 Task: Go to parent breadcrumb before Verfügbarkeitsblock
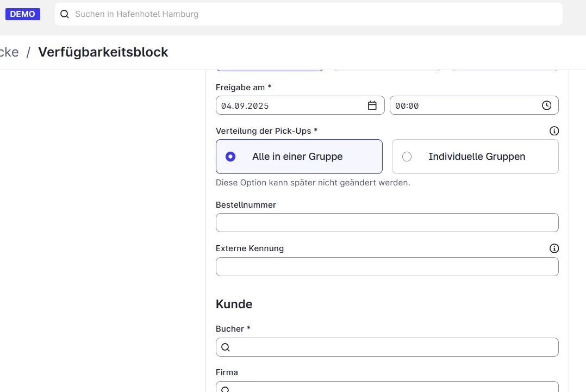[x=9, y=52]
